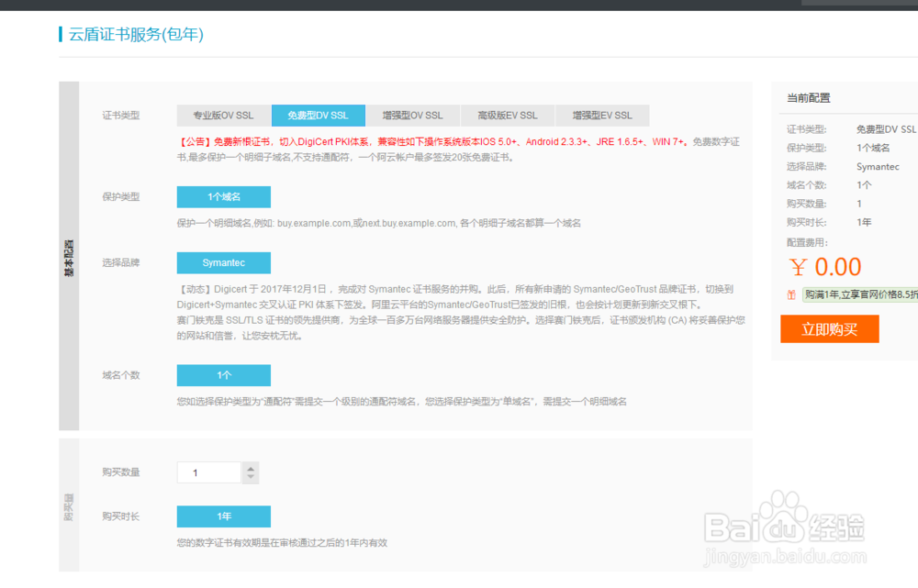Click the 选择品牌 label in basic config
918x588 pixels.
(x=121, y=262)
